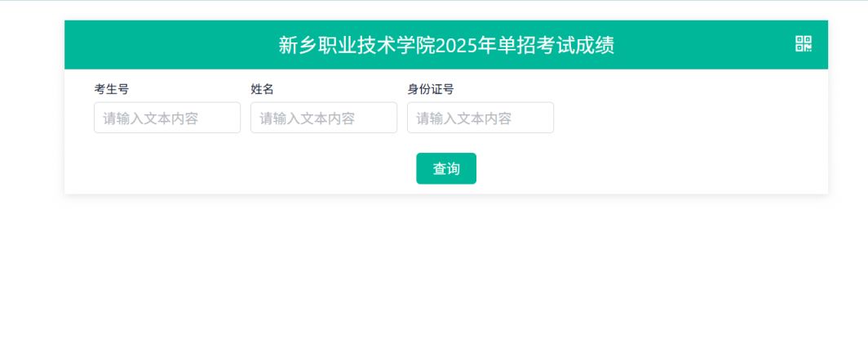Click placeholder text under 身份证号
Screen dimensions: 868x339
click(464, 118)
